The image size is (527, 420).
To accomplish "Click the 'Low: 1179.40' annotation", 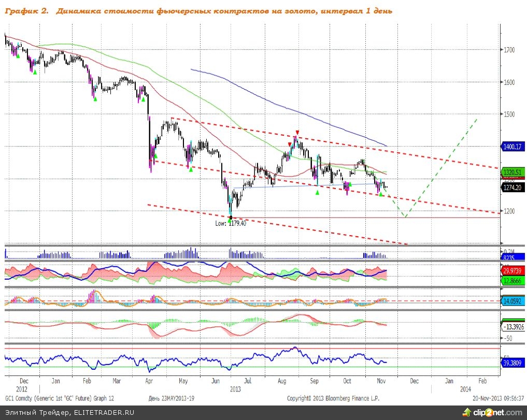I will 231,224.
